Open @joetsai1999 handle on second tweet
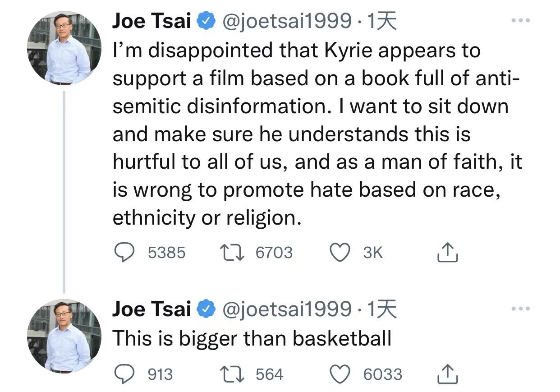The image size is (560, 392). (x=287, y=309)
